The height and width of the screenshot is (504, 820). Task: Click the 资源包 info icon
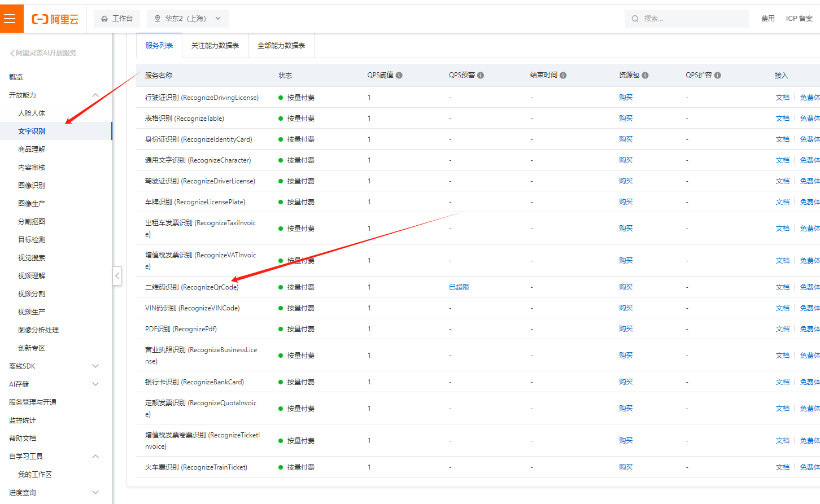pos(645,75)
